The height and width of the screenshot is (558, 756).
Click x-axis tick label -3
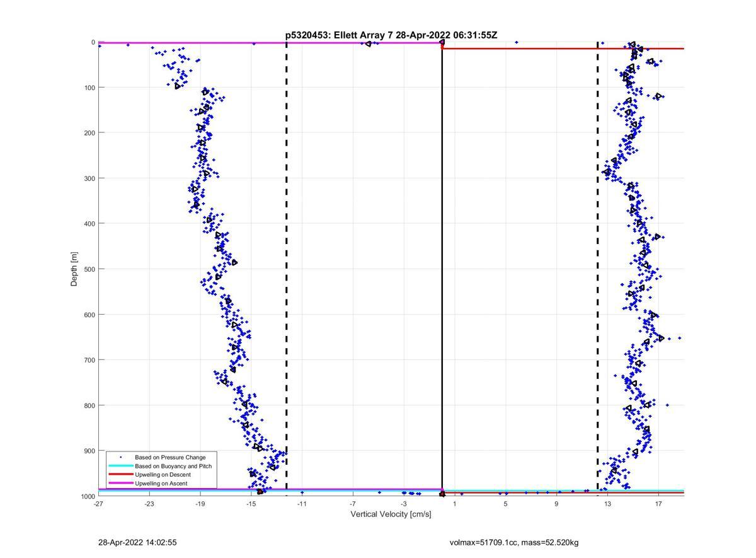tap(404, 504)
